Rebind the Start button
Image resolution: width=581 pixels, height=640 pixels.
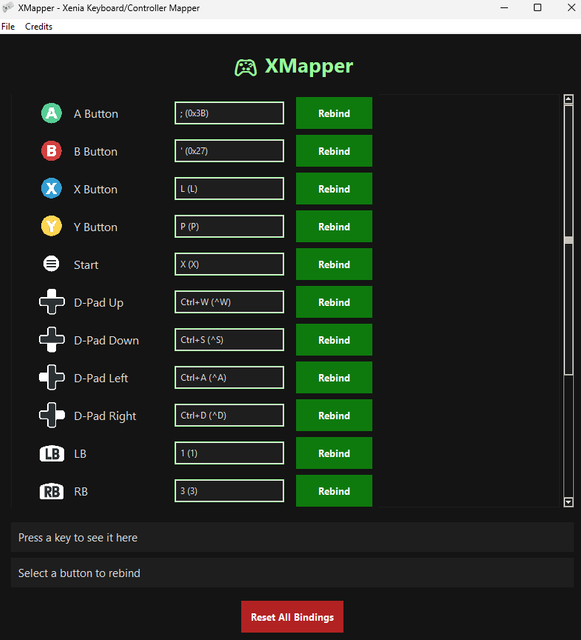click(334, 264)
